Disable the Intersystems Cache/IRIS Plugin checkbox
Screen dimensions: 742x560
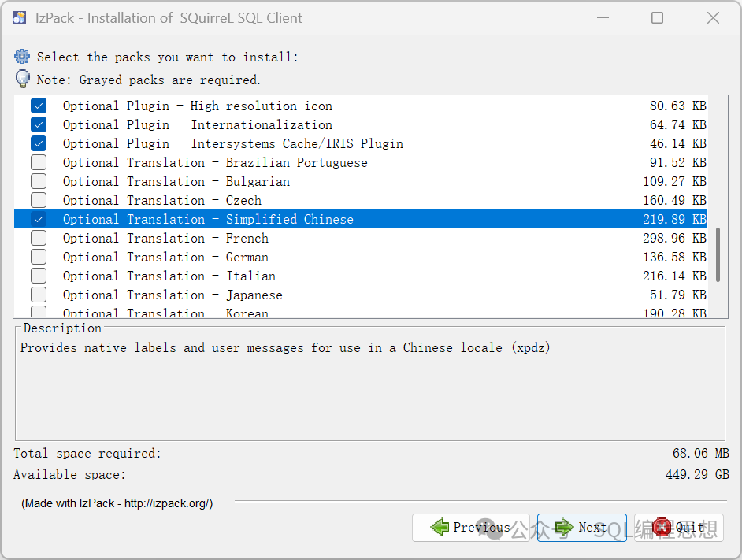39,143
